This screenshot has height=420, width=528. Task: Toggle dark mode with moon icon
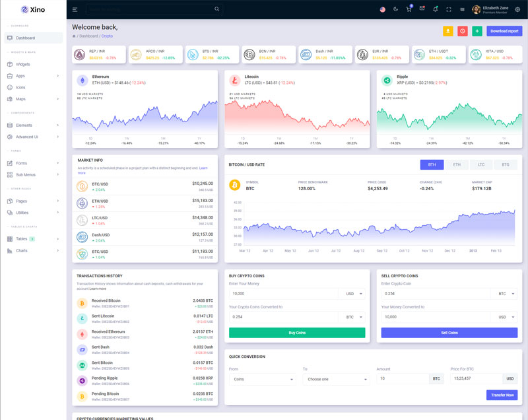396,9
